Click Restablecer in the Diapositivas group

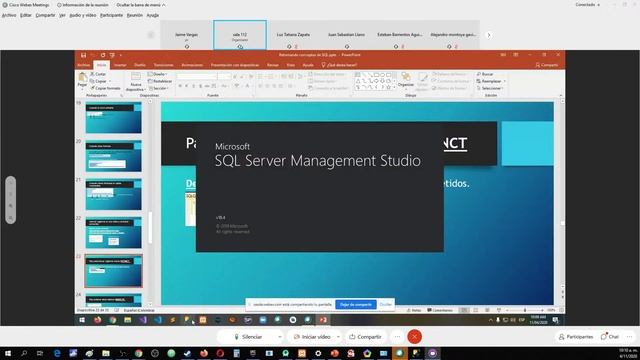pos(160,81)
